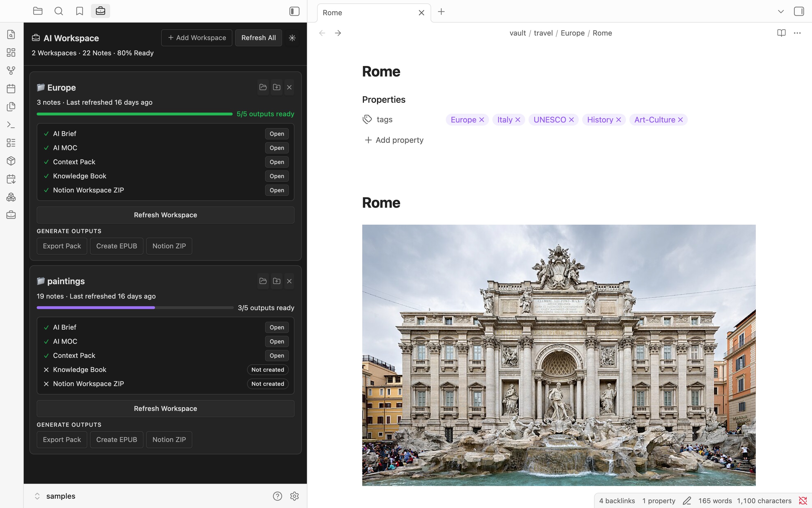Open more options three-dots menu
812x508 pixels.
click(797, 33)
